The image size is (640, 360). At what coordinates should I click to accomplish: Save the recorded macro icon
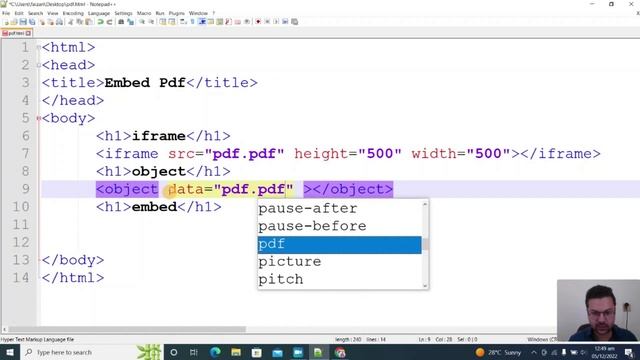coord(294,22)
